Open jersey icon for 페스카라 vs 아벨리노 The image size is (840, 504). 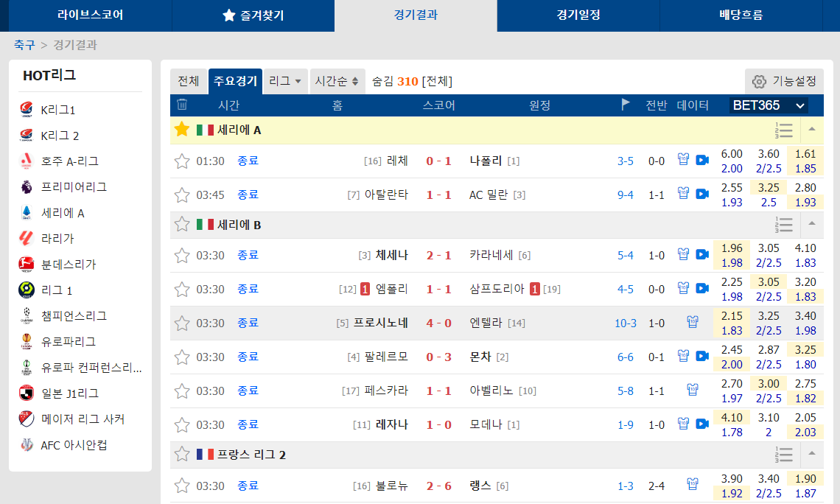[x=692, y=391]
